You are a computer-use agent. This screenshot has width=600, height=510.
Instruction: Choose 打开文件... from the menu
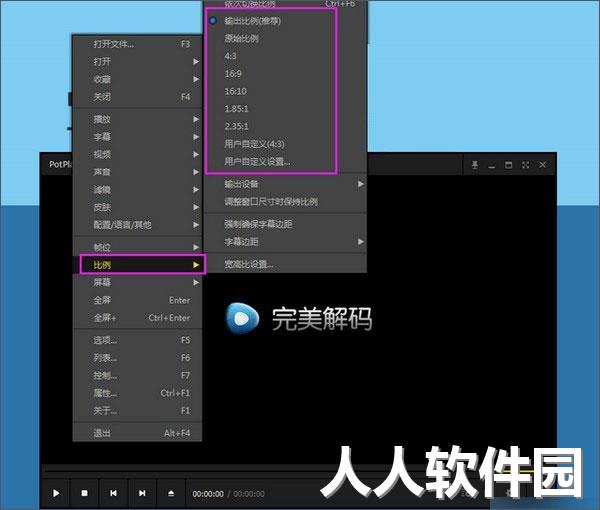click(x=137, y=44)
